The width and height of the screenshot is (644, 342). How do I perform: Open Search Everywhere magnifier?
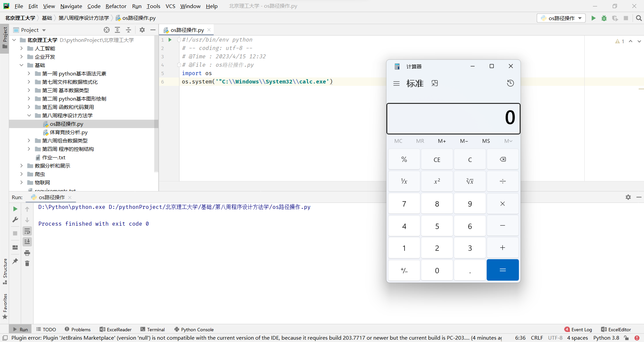pos(639,18)
